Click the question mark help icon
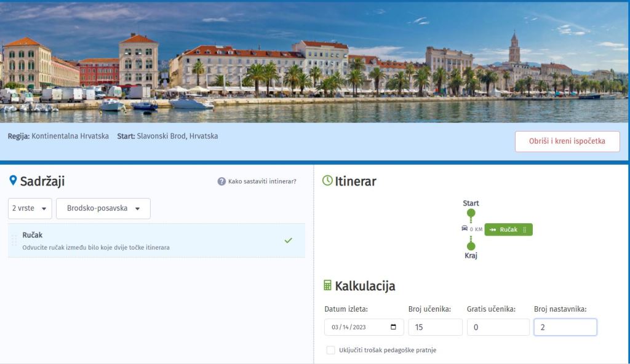Screen dimensions: 630x364 (221, 181)
